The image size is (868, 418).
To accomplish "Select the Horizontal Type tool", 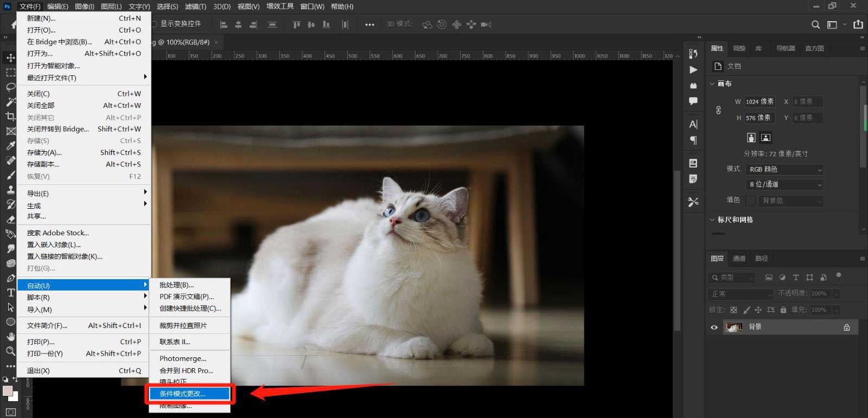I will 10,293.
